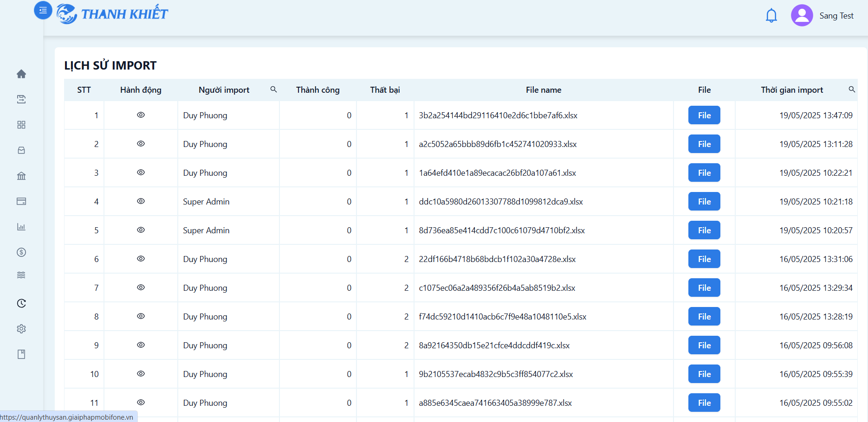
Task: Collapse sidebar with the blue menu button
Action: [x=43, y=10]
